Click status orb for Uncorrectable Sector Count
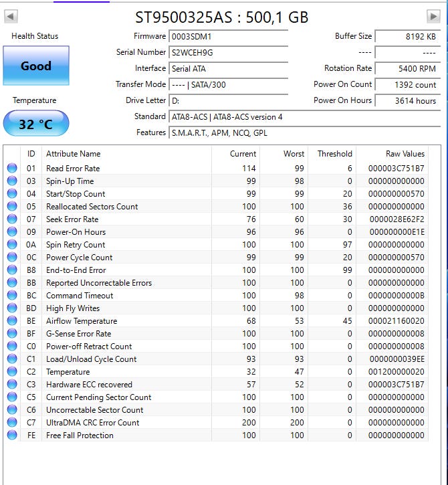This screenshot has width=448, height=485. (x=12, y=409)
